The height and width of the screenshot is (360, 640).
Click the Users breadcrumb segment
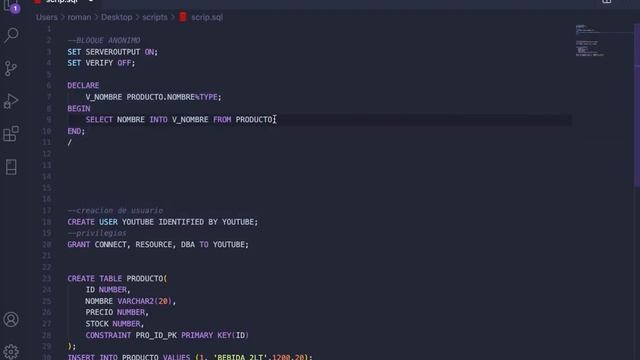pos(47,17)
